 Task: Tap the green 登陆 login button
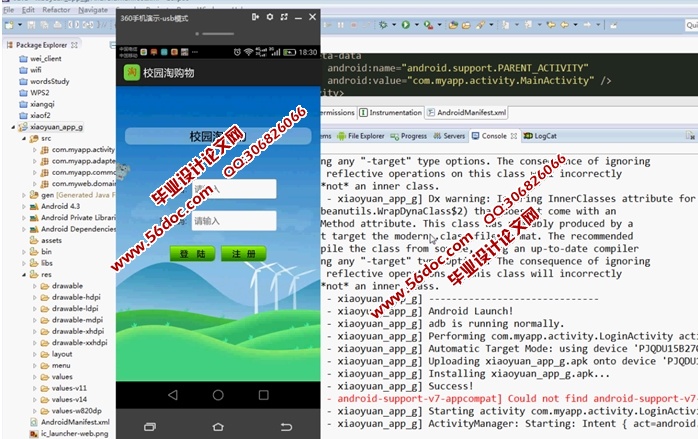pos(192,254)
